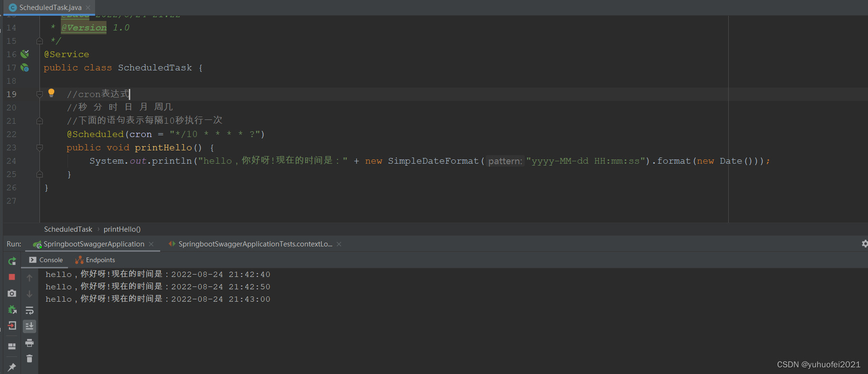The image size is (868, 374).
Task: Switch to the SpringbootSwaggerApplication run tab
Action: tap(94, 244)
